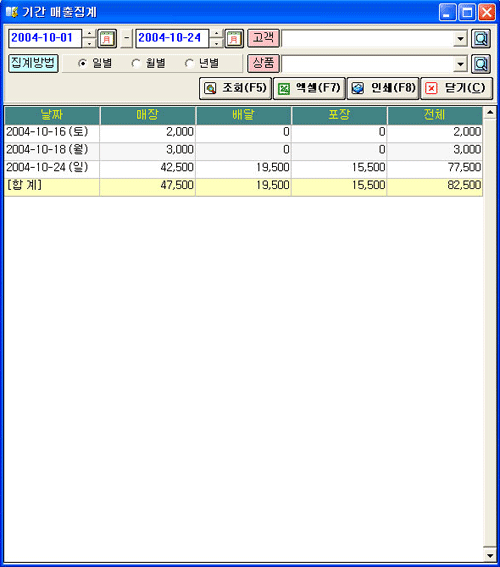
Task: Close the window using 닫기(C)
Action: coord(457,88)
